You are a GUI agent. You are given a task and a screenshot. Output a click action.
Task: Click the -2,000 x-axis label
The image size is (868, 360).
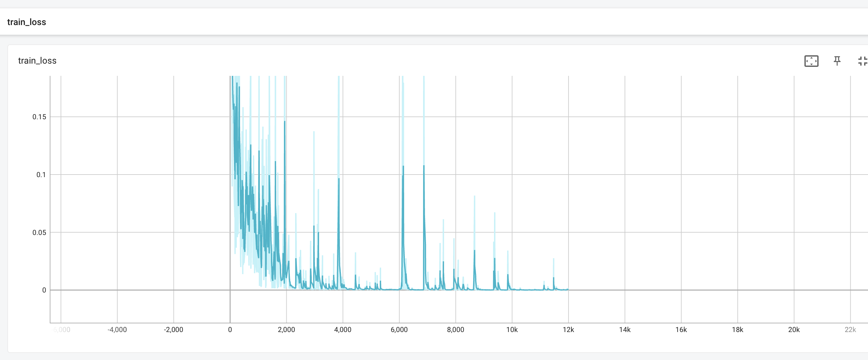[173, 330]
